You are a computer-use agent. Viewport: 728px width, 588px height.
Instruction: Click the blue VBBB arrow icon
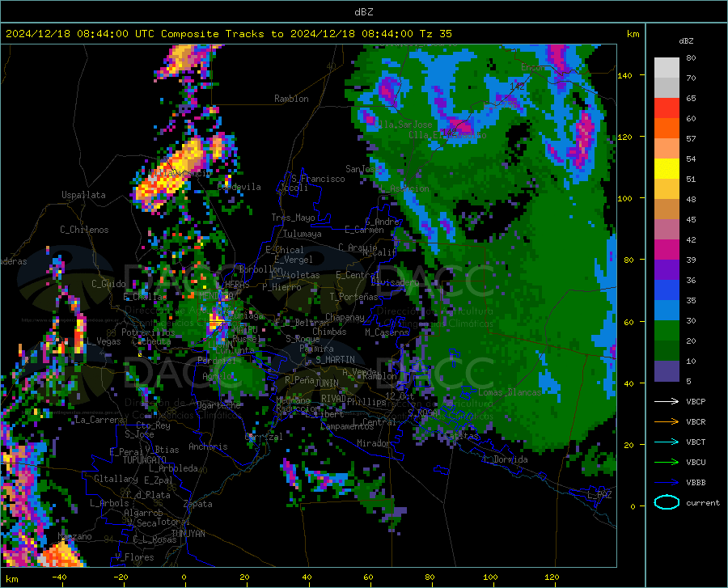pyautogui.click(x=667, y=483)
